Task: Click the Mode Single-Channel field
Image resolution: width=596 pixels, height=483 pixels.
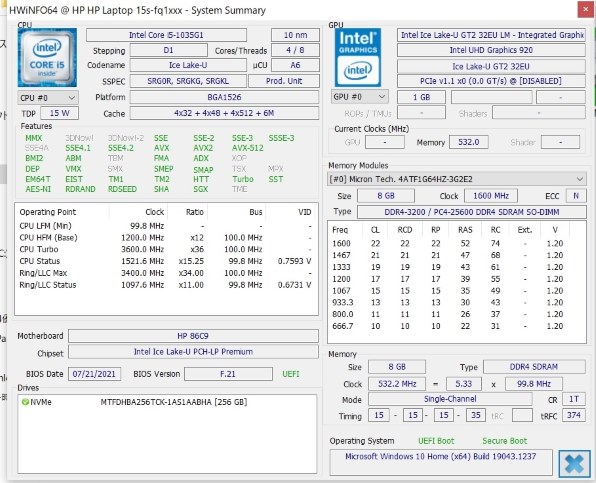Action: (x=450, y=399)
